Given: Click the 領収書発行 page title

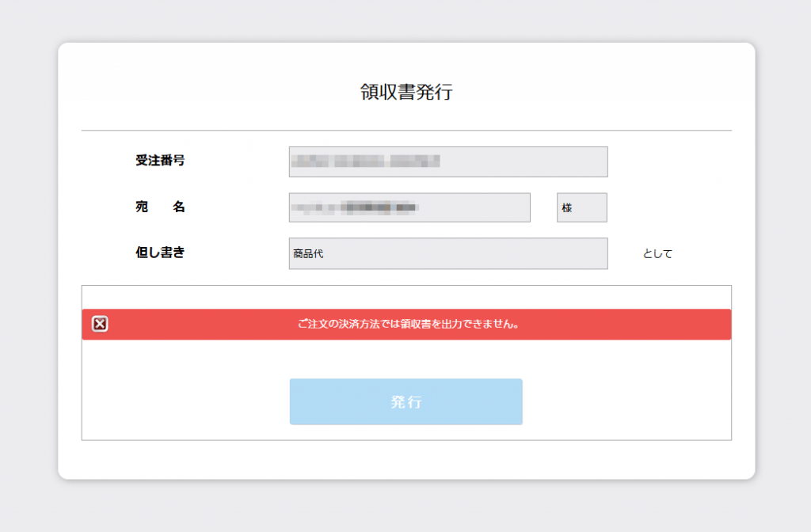Looking at the screenshot, I should click(405, 91).
